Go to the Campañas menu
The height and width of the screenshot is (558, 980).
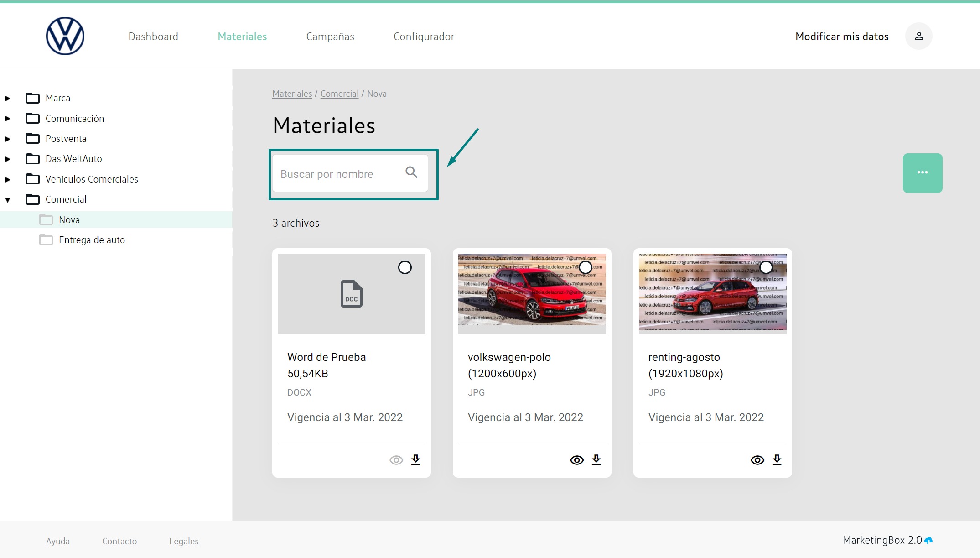(330, 37)
